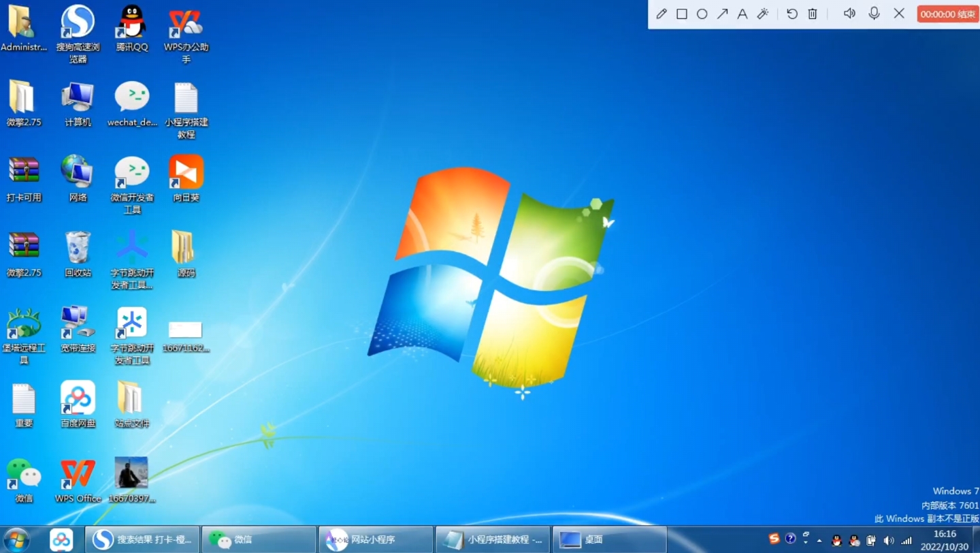980x553 pixels.
Task: Select the rectangle annotation tool
Action: 682,14
